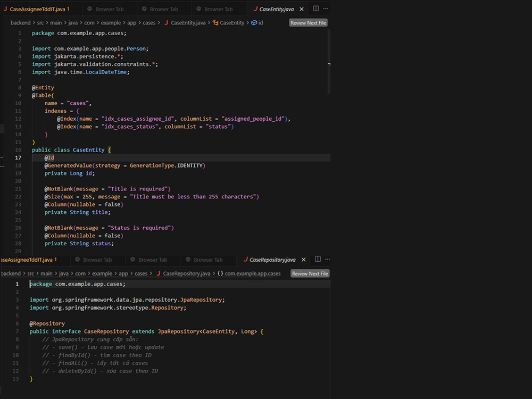Open cases breadcrumb in lower editor
The width and height of the screenshot is (532, 399).
point(141,273)
